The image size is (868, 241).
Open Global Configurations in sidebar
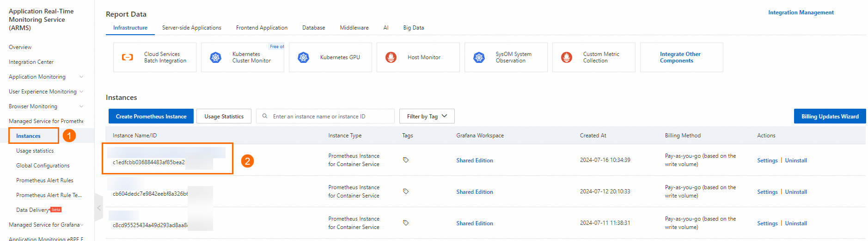pos(43,166)
